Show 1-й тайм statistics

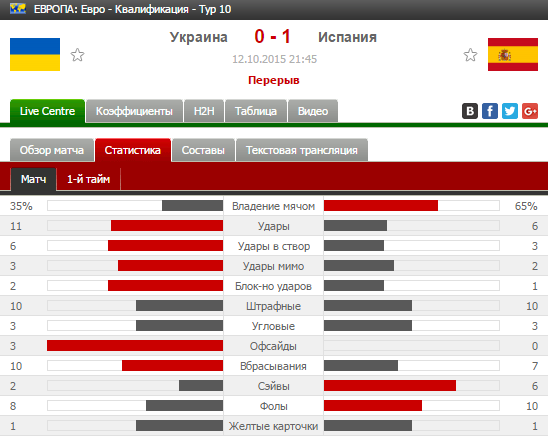click(x=88, y=179)
